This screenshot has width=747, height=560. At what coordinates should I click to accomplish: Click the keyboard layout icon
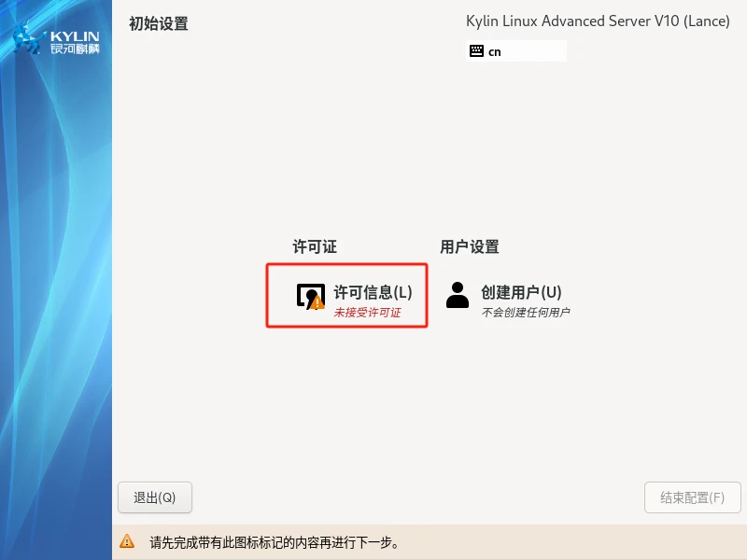click(476, 51)
